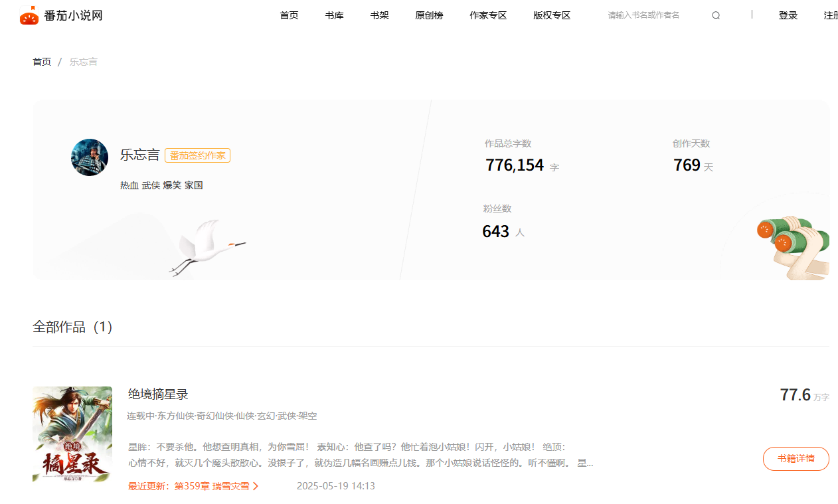
Task: Open 首页 in the top navigation
Action: [289, 15]
